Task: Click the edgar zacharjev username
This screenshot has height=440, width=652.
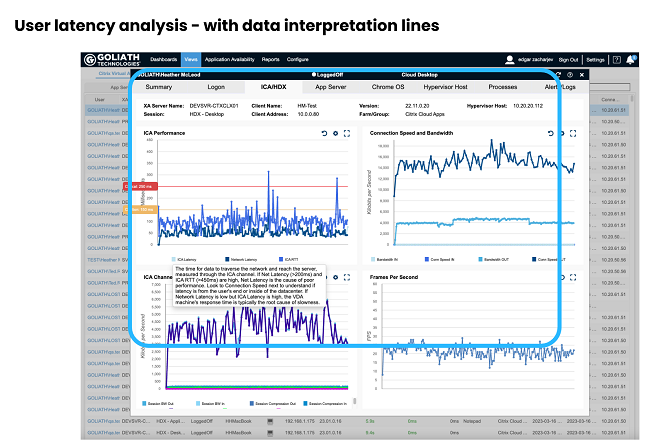Action: (536, 60)
